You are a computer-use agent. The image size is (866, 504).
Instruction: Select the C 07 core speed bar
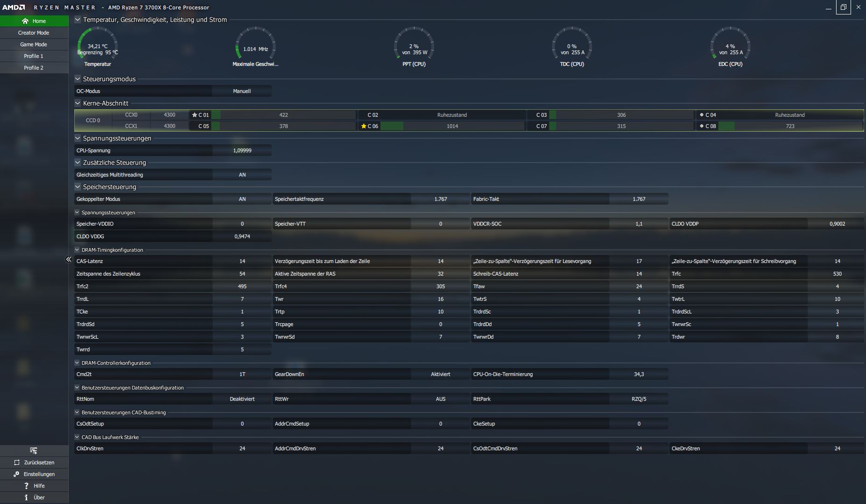622,126
